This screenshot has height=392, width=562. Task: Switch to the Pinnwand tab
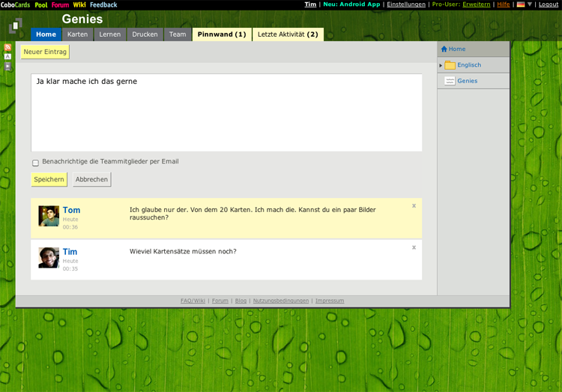222,34
